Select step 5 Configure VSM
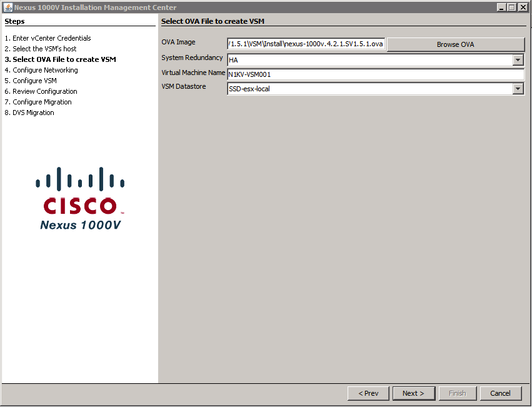 31,81
